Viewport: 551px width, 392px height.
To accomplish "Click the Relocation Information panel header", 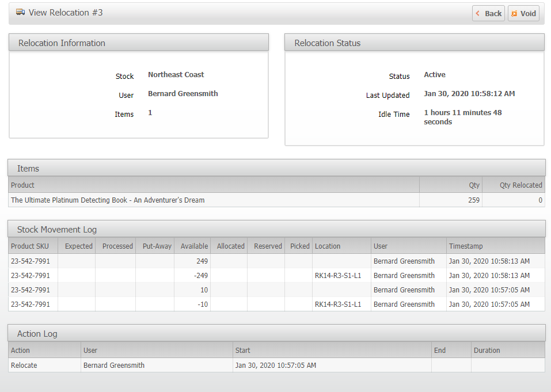I will (139, 43).
